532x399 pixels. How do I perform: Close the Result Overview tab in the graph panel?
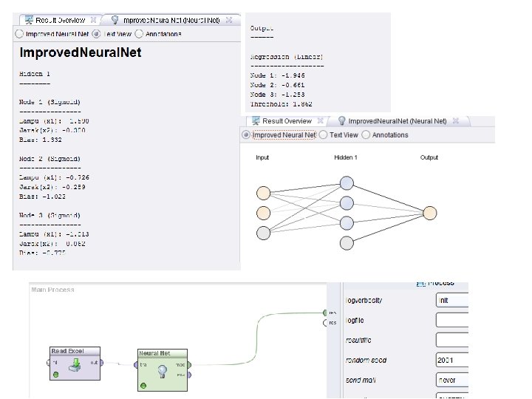tap(320, 120)
